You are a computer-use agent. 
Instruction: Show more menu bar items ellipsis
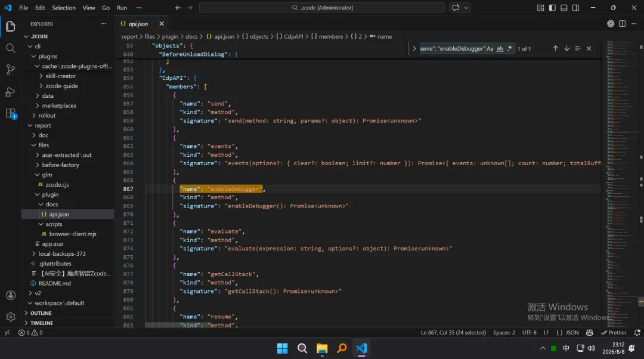pyautogui.click(x=139, y=7)
